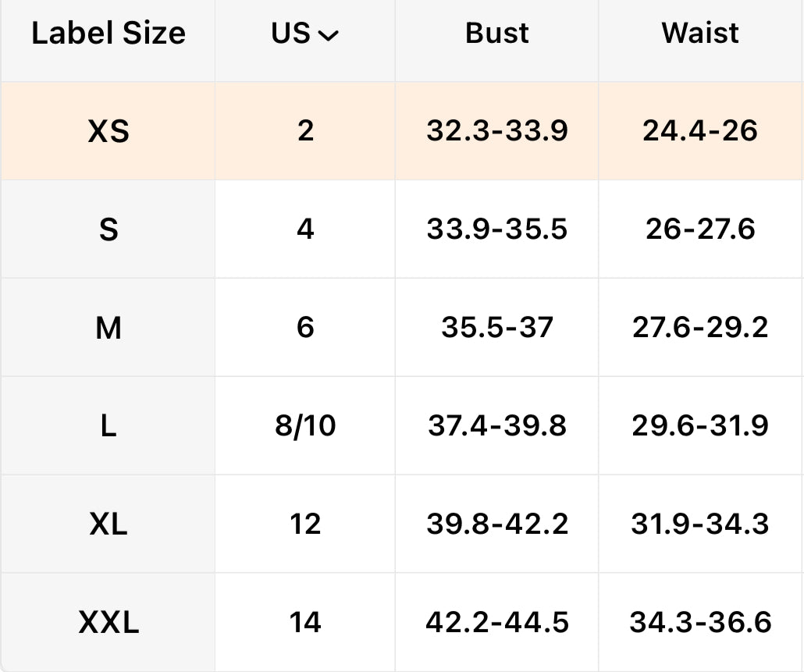Click the US size 12 cell
Screen dimensions: 804x672
click(x=305, y=524)
